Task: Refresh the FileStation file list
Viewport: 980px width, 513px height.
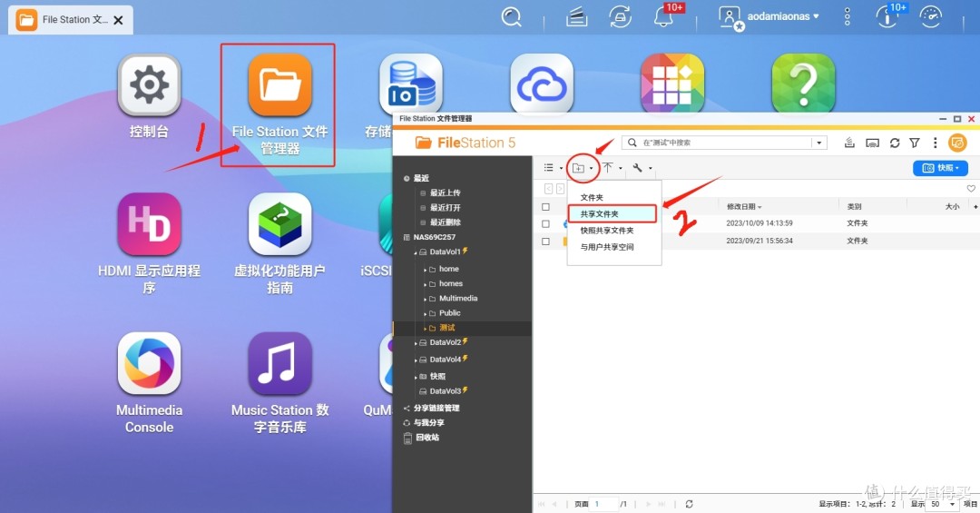Action: click(x=895, y=143)
